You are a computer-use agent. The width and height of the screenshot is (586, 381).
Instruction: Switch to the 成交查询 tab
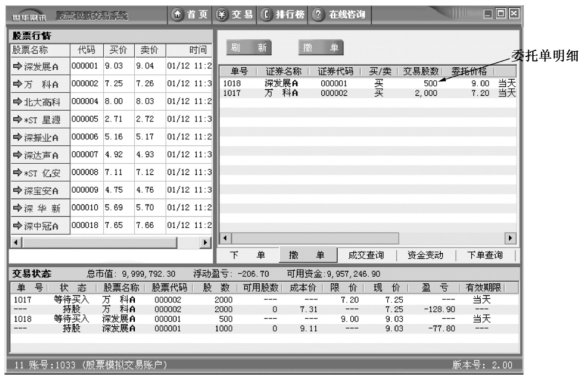click(366, 255)
